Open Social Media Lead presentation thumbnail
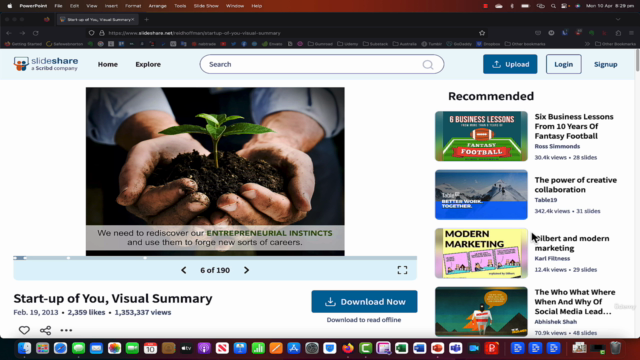640x360 pixels. click(481, 311)
